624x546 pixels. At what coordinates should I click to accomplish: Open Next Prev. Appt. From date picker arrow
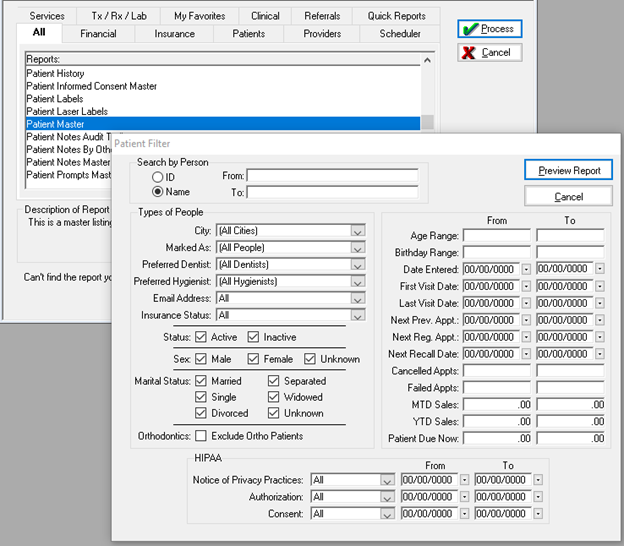tap(526, 320)
